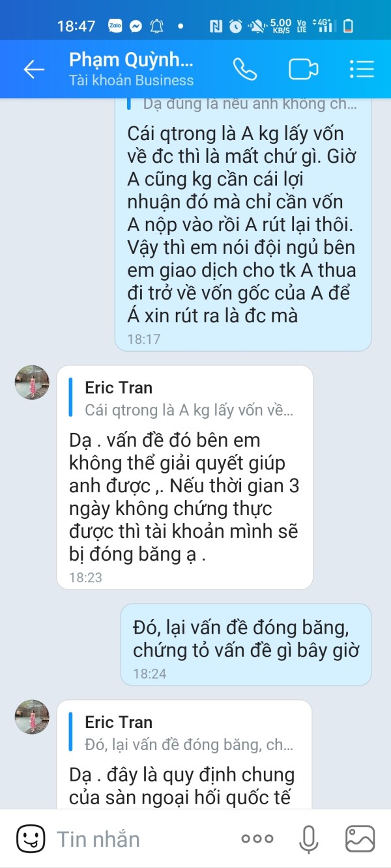Tap sender avatar next to 18:23 message
Viewport: 391px width, 868px height.
coord(32,382)
